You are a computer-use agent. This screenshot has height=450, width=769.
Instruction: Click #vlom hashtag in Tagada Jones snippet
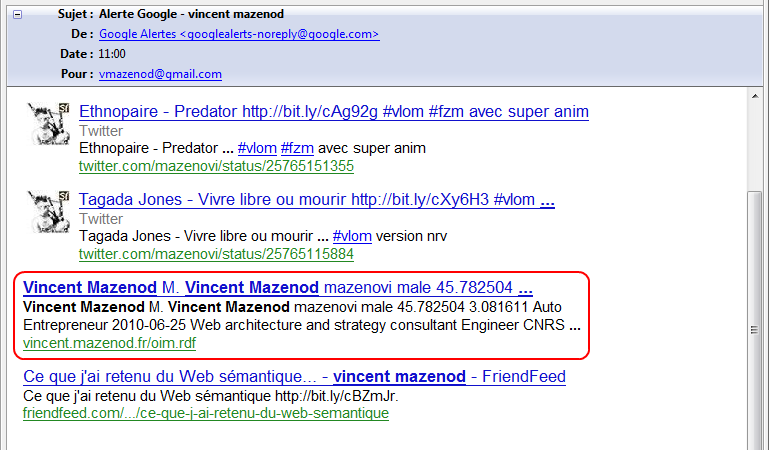tap(351, 236)
